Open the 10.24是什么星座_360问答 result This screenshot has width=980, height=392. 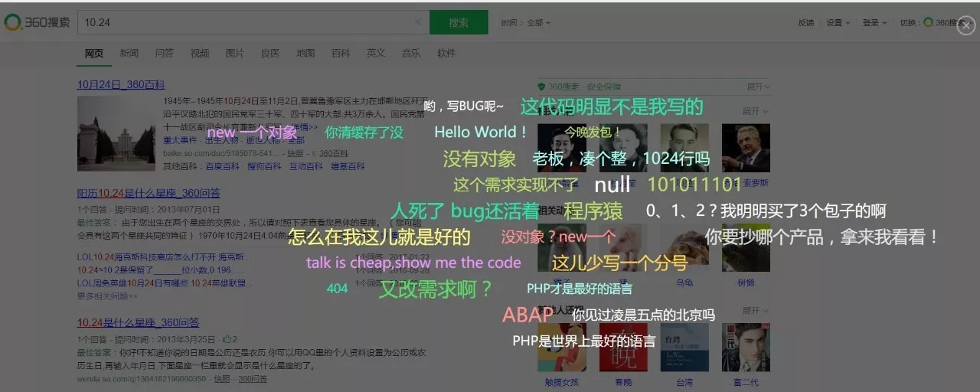tap(139, 322)
